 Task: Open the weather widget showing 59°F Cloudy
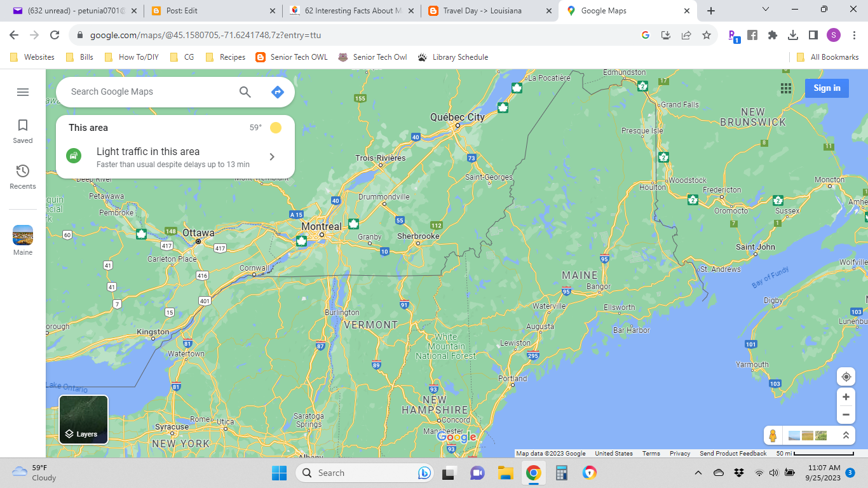(x=35, y=473)
